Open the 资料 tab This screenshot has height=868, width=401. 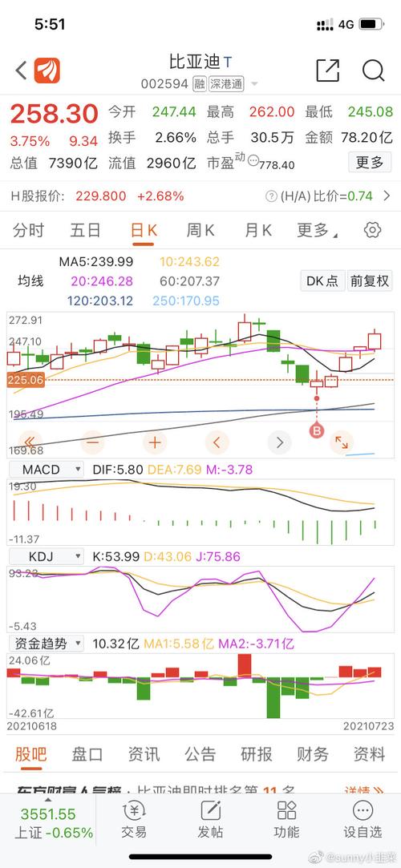click(369, 753)
